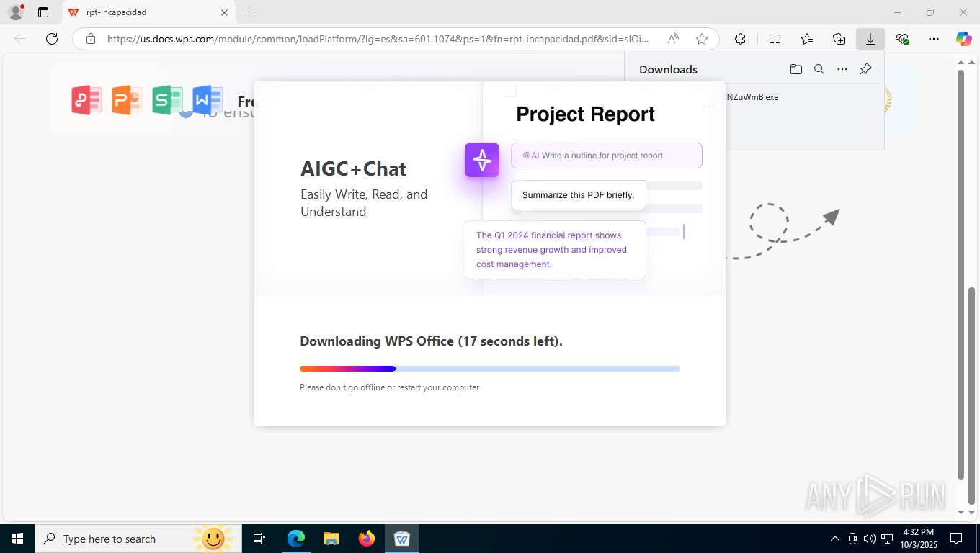Open Microsoft Edge from the taskbar

(x=296, y=539)
